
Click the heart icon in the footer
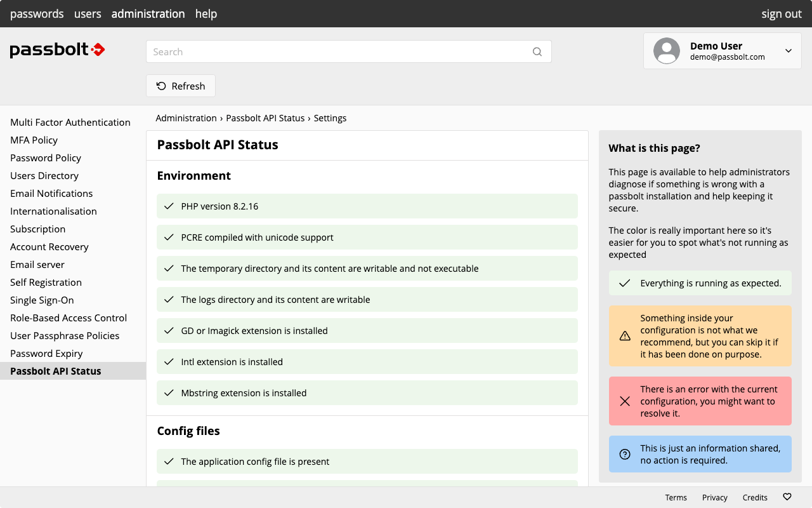point(787,497)
